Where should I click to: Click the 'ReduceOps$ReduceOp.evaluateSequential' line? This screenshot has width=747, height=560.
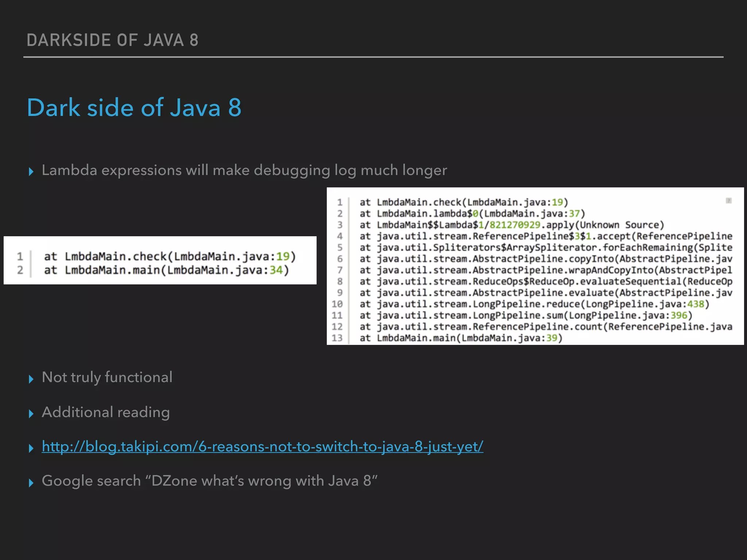click(546, 281)
